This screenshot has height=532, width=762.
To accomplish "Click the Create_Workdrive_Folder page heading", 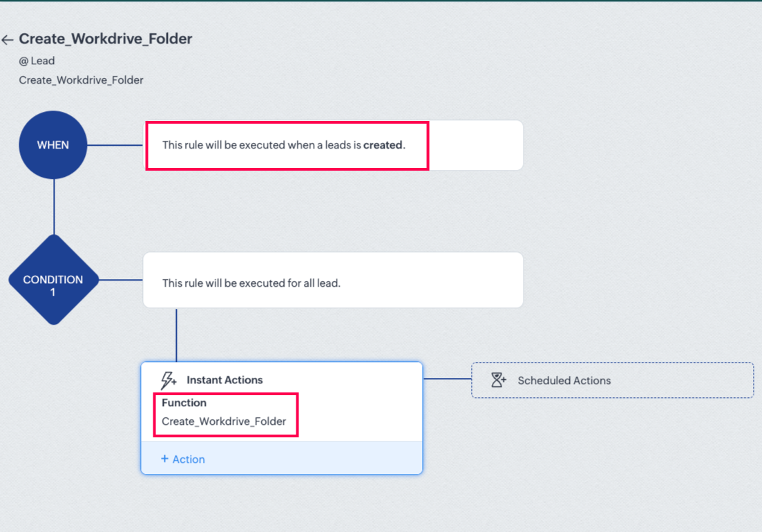I will click(x=105, y=39).
